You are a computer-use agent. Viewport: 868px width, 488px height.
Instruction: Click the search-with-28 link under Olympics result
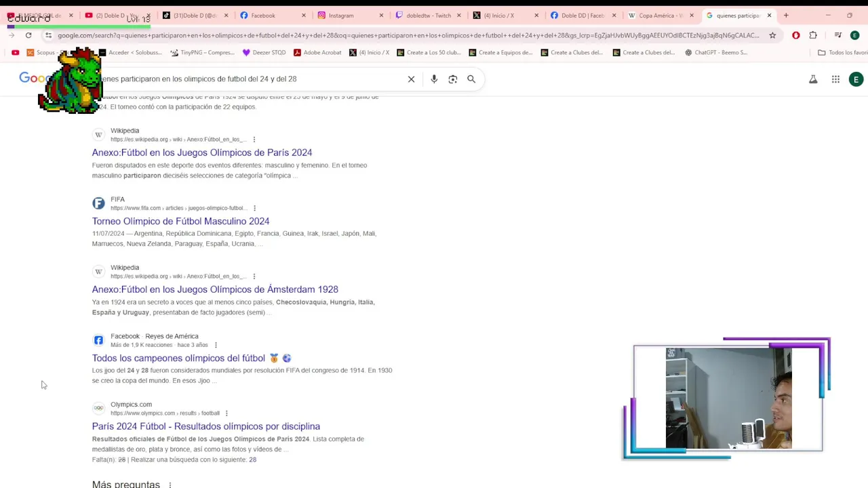click(x=252, y=460)
